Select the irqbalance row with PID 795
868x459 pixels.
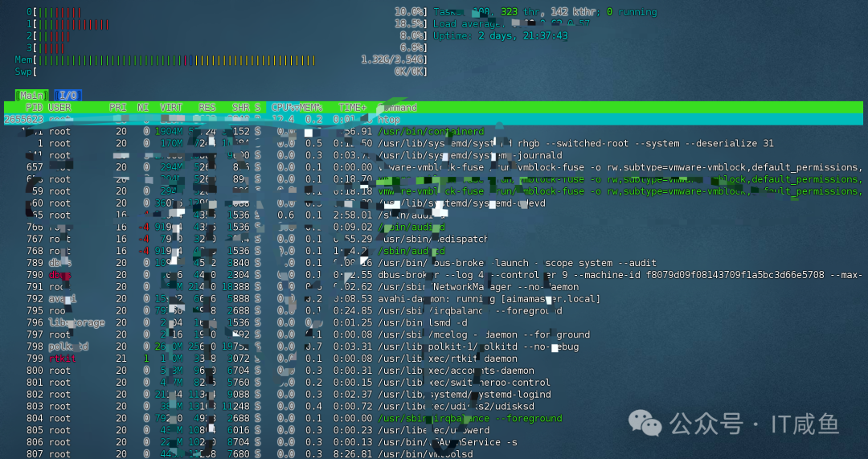click(x=433, y=310)
